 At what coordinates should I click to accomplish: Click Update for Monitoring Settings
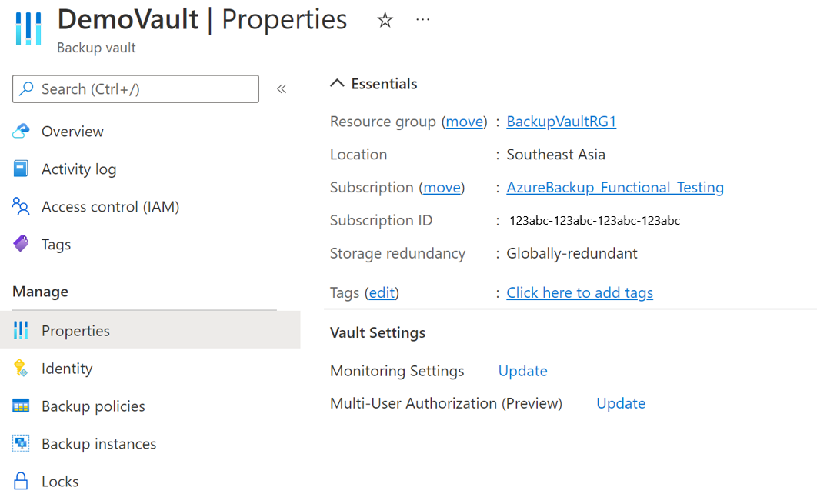pos(522,371)
